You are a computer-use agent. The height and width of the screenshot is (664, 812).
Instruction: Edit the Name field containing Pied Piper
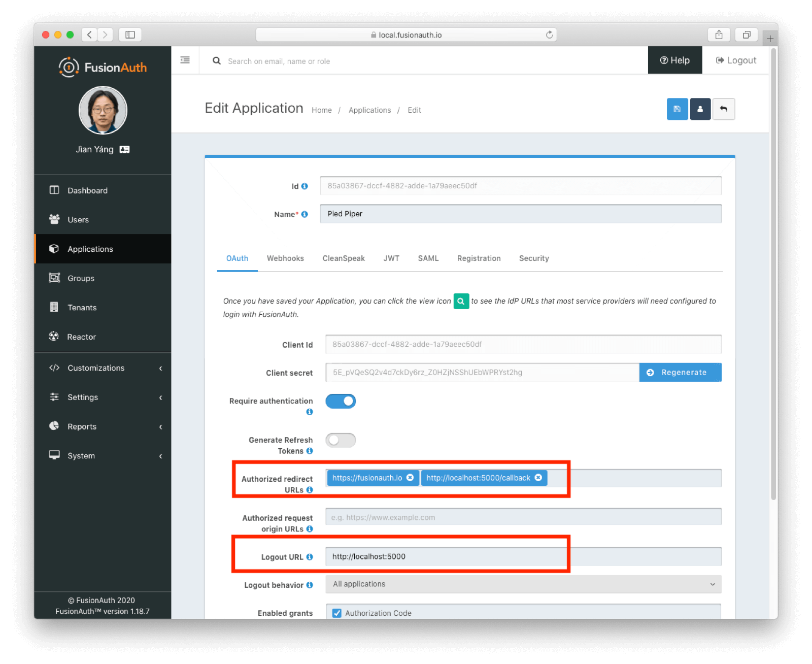coord(521,214)
